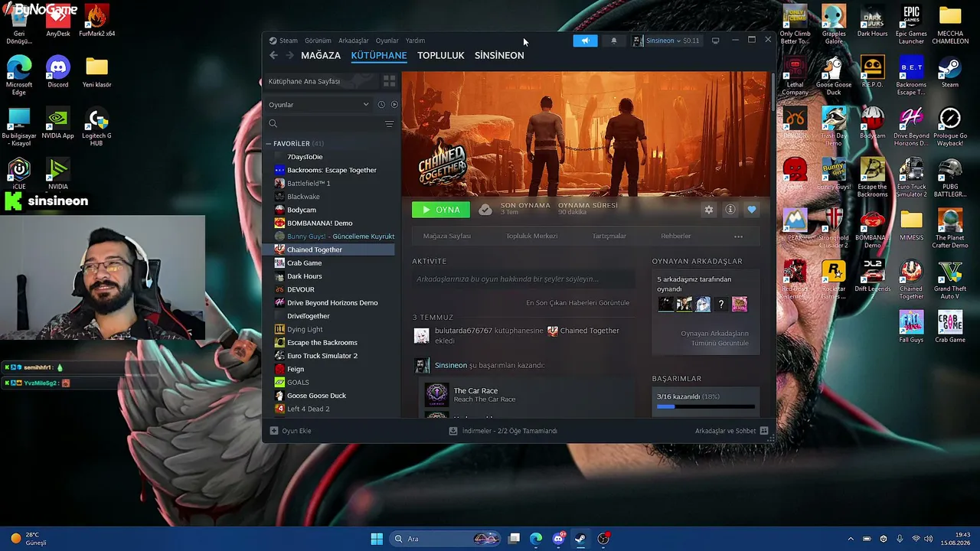Open the Oyunlar menu

tap(387, 41)
